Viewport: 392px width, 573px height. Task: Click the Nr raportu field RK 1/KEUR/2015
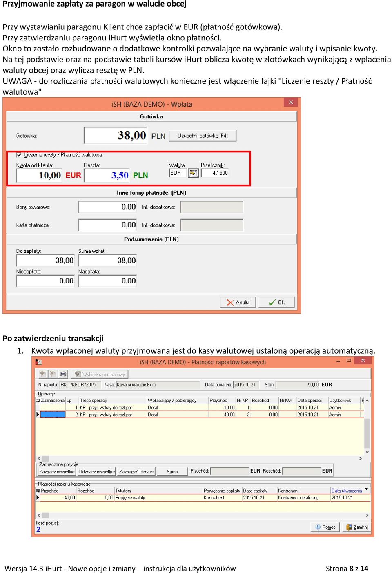pyautogui.click(x=80, y=385)
